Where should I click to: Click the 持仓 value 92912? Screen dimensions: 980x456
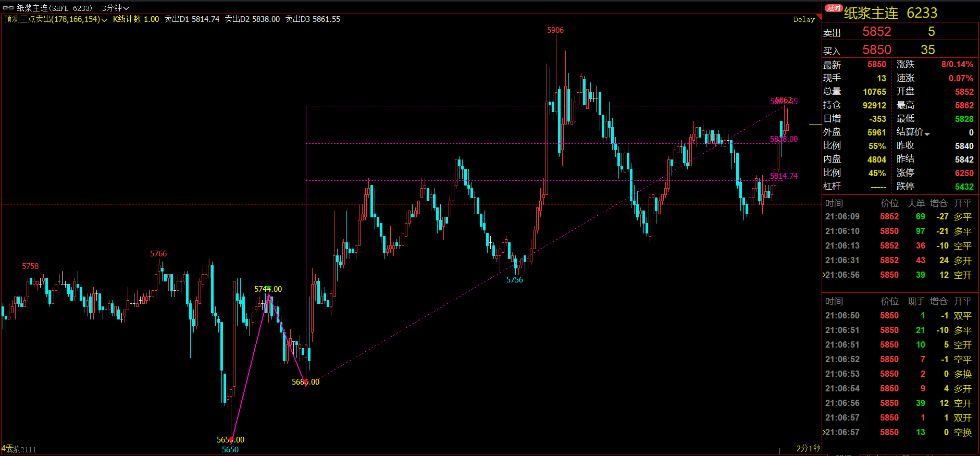(874, 105)
